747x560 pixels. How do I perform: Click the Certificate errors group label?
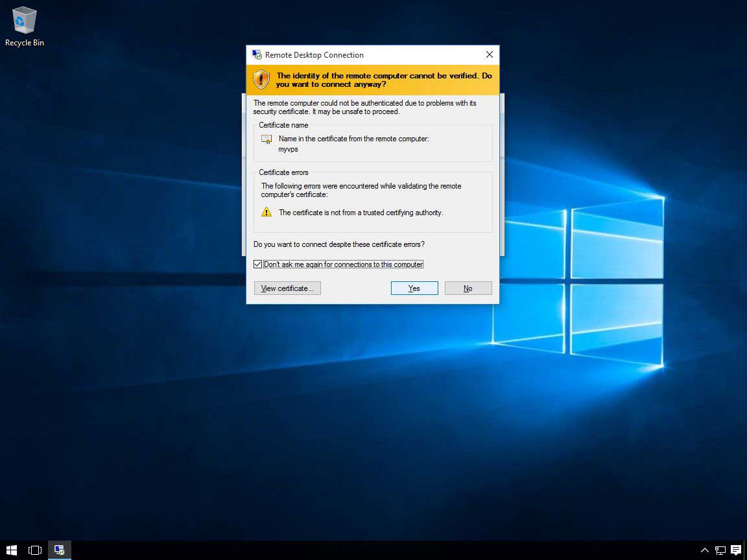283,172
